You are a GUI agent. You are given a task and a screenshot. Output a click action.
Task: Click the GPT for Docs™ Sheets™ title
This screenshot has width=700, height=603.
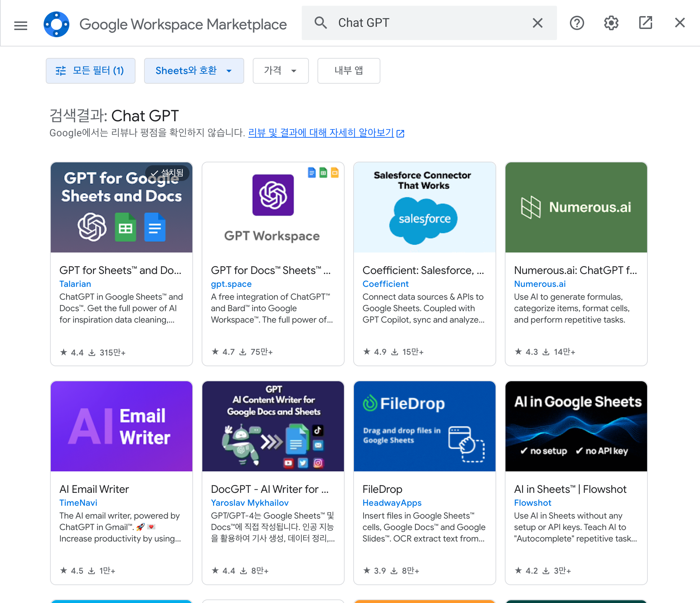click(x=271, y=270)
